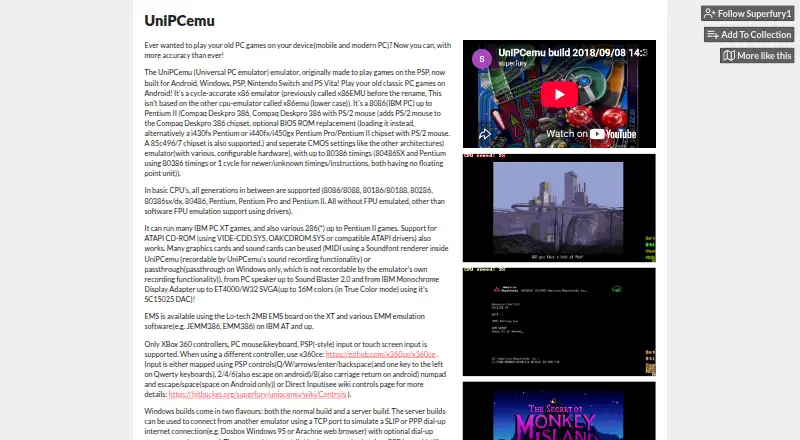This screenshot has height=440, width=800.
Task: Click paragraph starting 'Ever wanted to play'
Action: [x=297, y=50]
